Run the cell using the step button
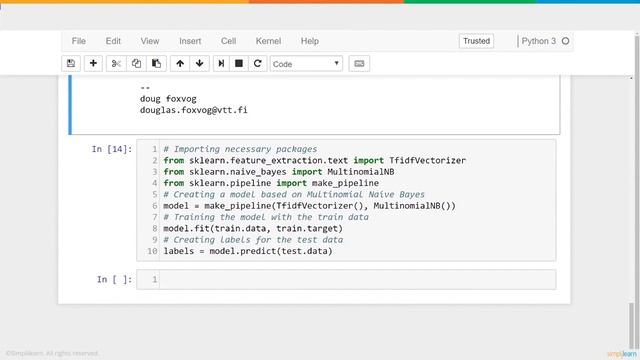Screen dimensions: 640x360 click(x=221, y=64)
